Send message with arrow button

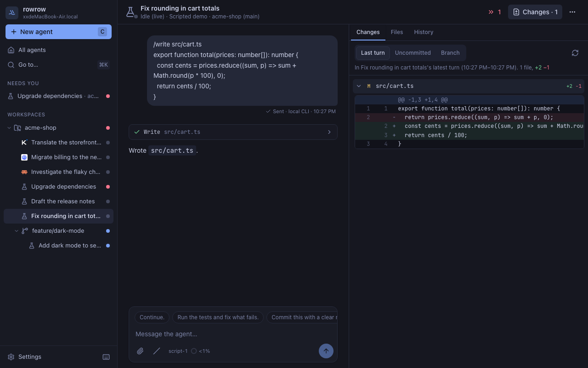[326, 351]
